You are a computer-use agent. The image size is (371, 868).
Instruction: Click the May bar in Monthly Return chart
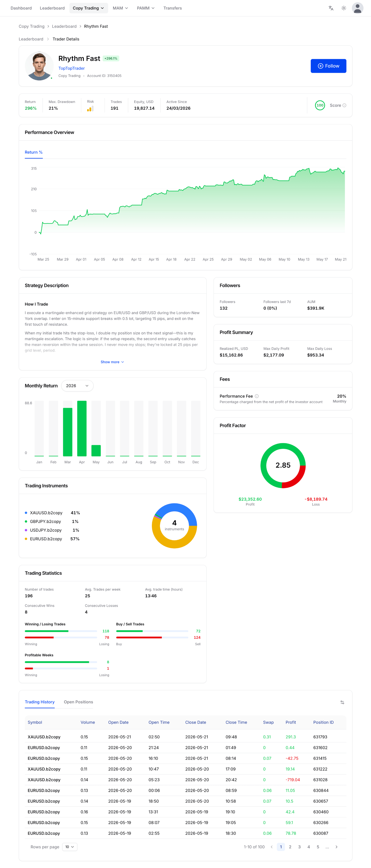point(96,451)
